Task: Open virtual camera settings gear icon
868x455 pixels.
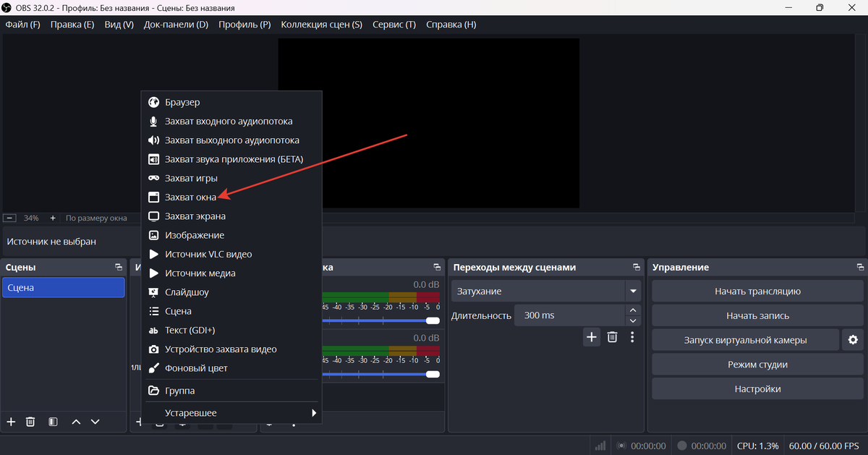Action: 853,340
